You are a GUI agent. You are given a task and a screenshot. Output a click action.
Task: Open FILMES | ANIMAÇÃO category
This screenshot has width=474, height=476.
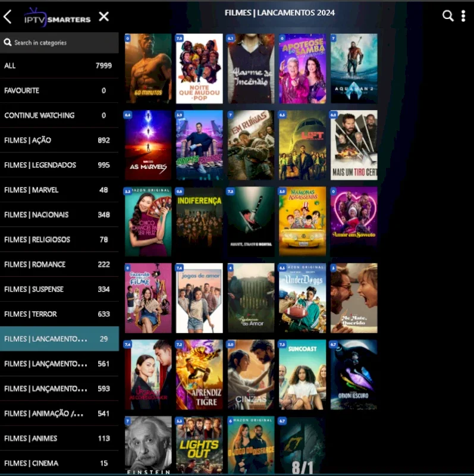click(x=59, y=414)
